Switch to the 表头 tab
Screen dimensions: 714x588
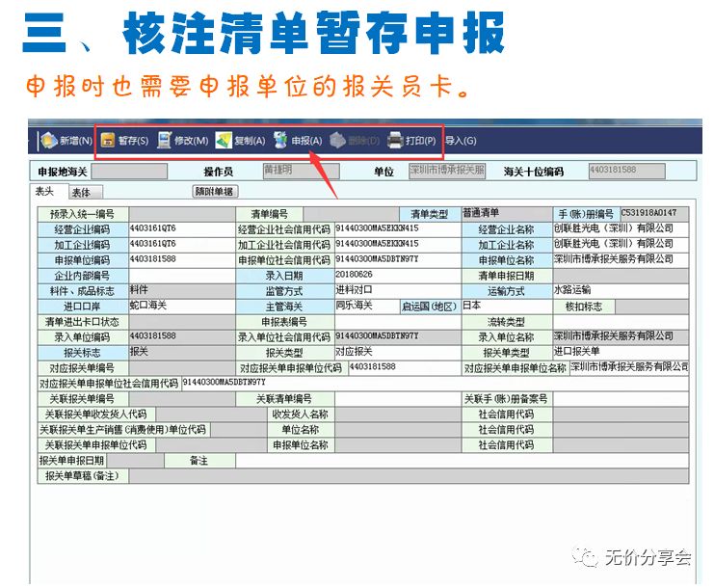pos(45,192)
